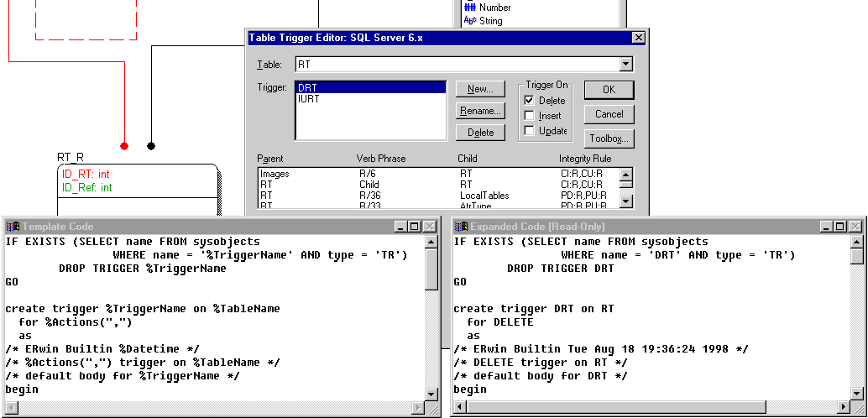Screen dimensions: 868x418
Task: Click the 'for %Actions' template line
Action: pos(76,322)
